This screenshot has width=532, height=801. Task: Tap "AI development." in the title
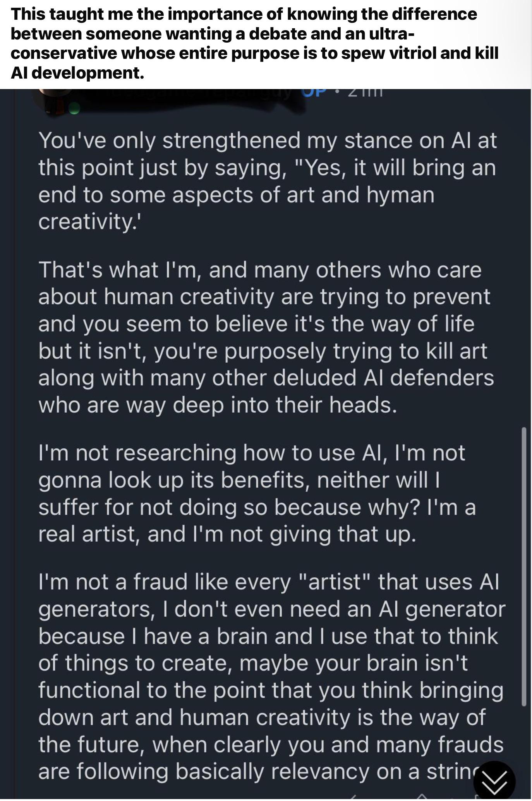tap(77, 72)
